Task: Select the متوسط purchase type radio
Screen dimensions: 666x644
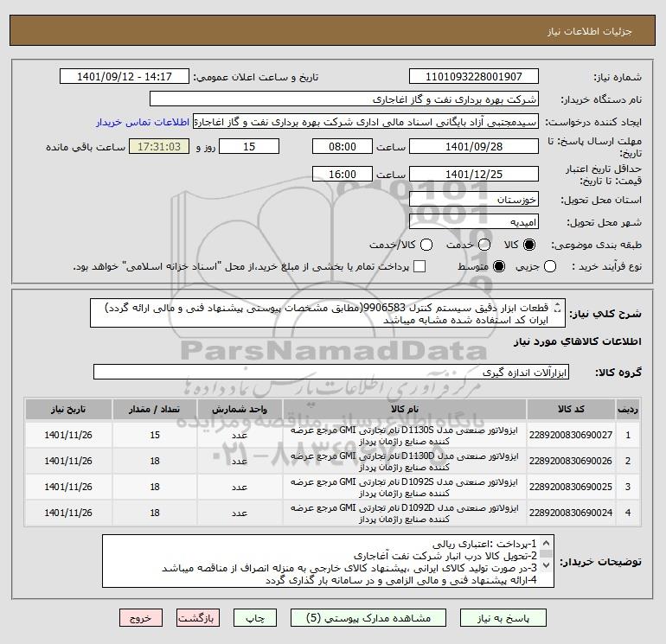Action: click(x=499, y=266)
